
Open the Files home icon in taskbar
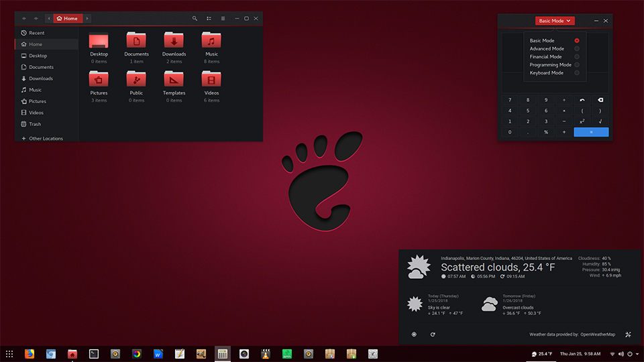72,354
